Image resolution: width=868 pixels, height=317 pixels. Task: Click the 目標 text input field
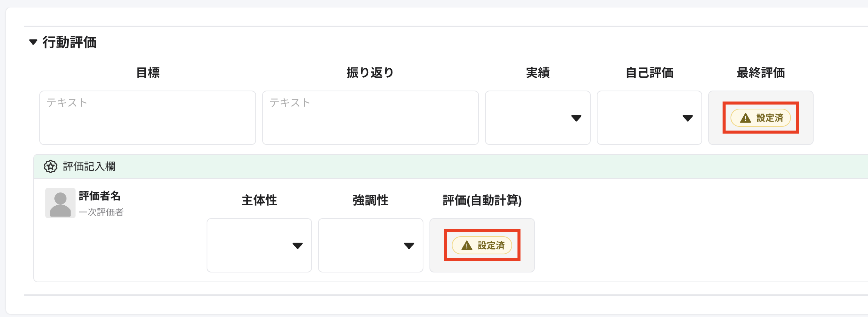[147, 117]
